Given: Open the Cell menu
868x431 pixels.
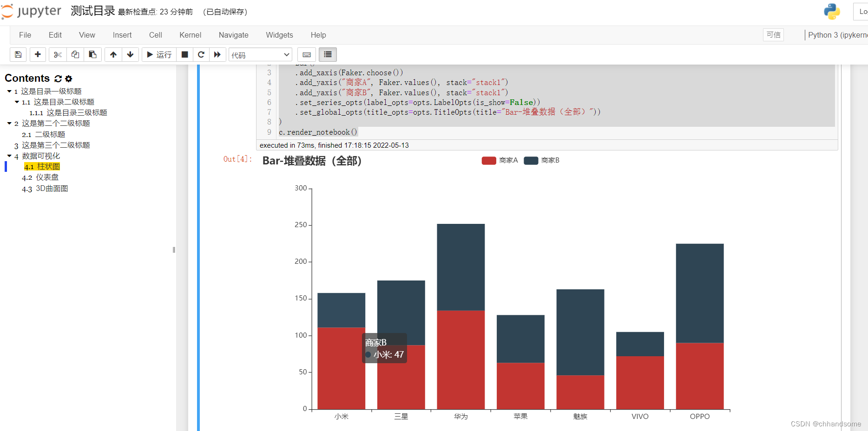Looking at the screenshot, I should coord(156,35).
